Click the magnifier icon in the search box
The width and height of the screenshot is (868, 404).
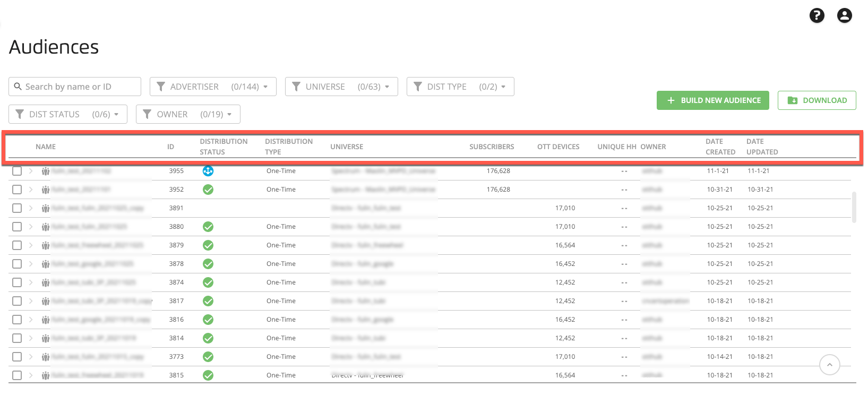(18, 87)
